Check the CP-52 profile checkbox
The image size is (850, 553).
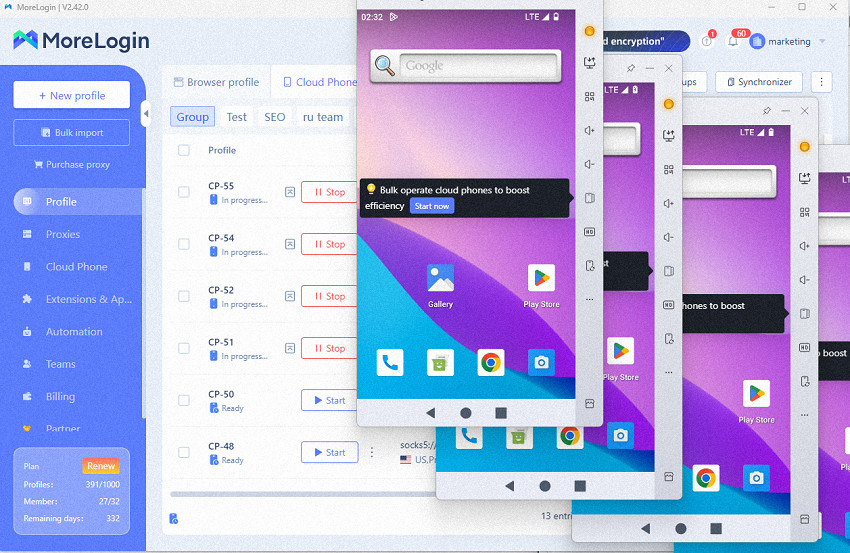[x=184, y=296]
